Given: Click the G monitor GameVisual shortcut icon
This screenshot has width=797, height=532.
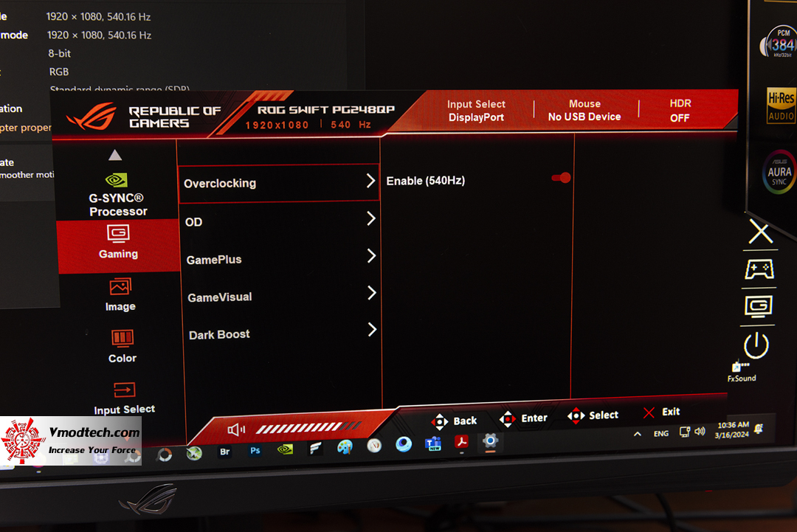Looking at the screenshot, I should point(759,307).
